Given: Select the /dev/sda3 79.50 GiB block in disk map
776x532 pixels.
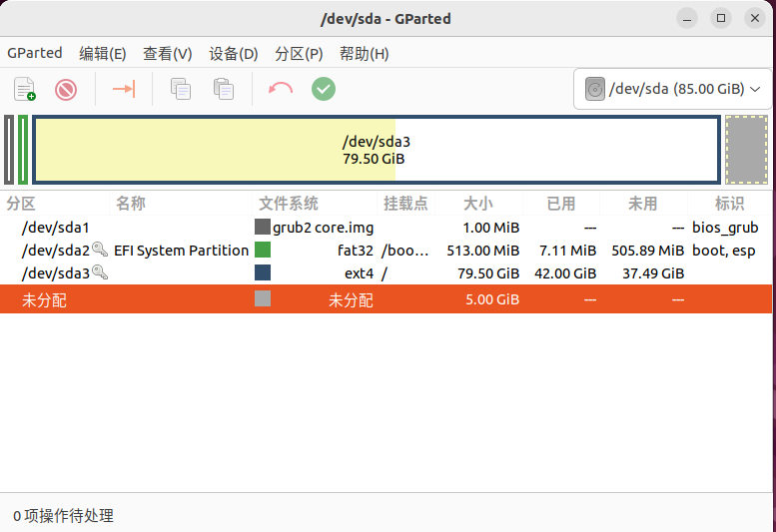Looking at the screenshot, I should (377, 150).
